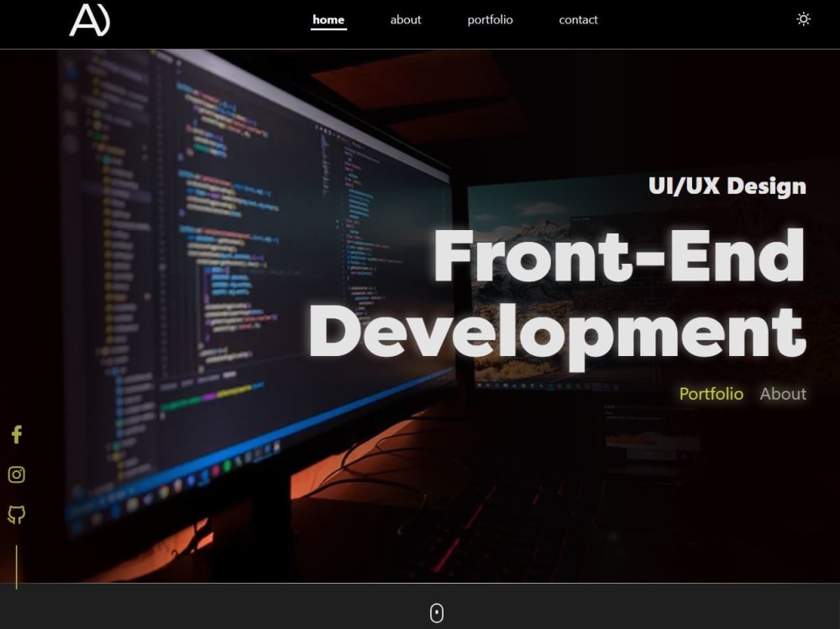The image size is (840, 629).
Task: Click the mouse scroll-down icon
Action: (437, 613)
